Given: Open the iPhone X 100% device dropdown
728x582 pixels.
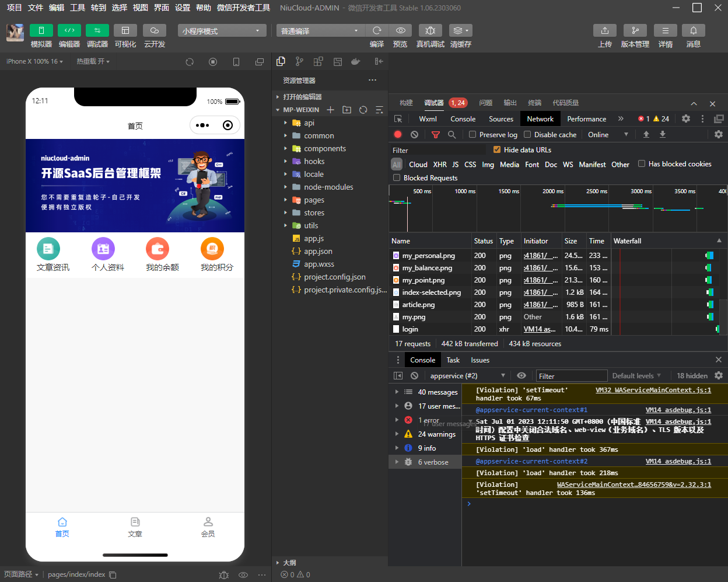Looking at the screenshot, I should 34,61.
